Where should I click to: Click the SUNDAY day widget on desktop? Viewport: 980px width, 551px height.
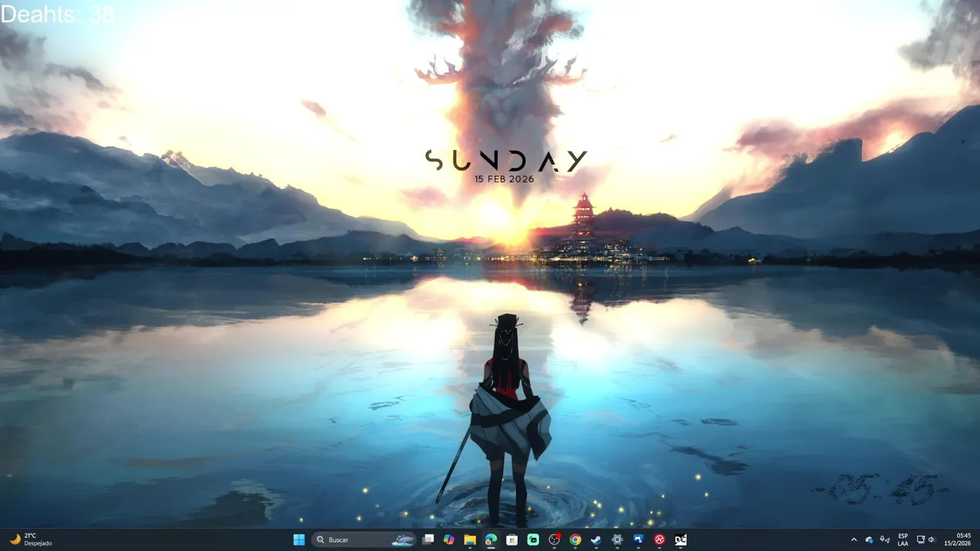point(506,161)
